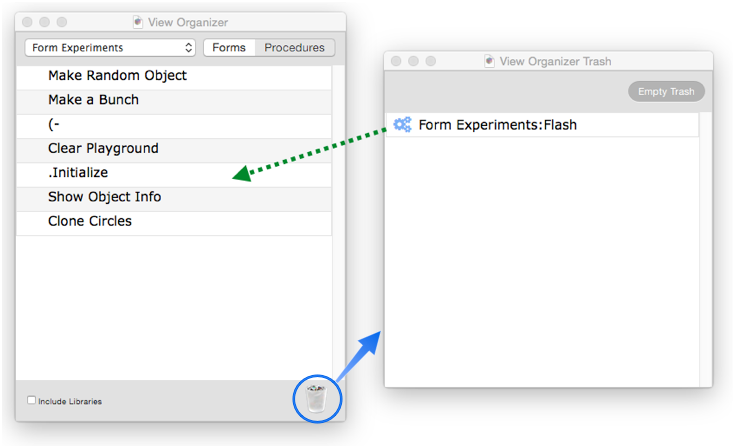Open the Form Experiments dropdown
The height and width of the screenshot is (448, 735).
pyautogui.click(x=110, y=47)
